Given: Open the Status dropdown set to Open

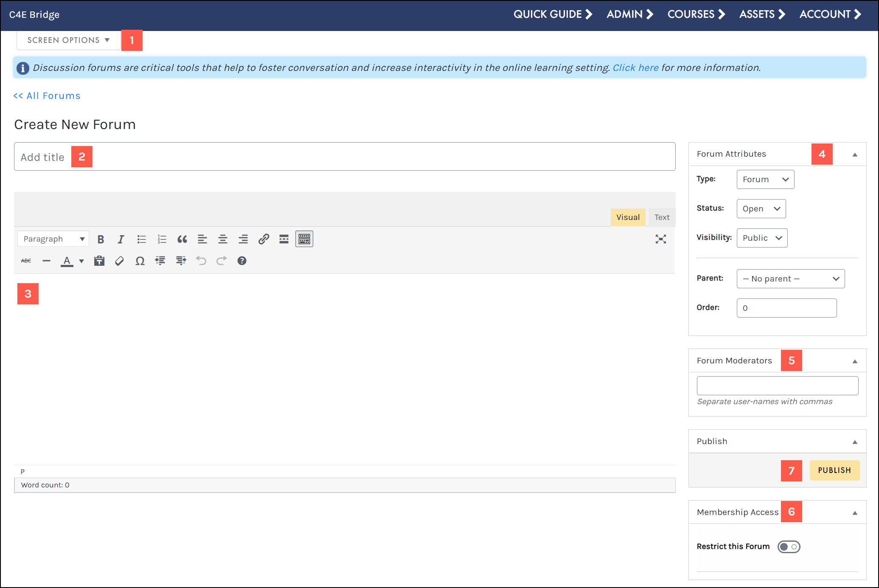Looking at the screenshot, I should point(761,209).
